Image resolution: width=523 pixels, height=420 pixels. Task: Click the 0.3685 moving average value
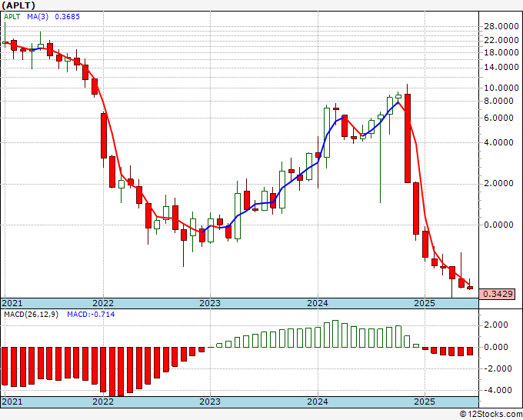(x=68, y=16)
